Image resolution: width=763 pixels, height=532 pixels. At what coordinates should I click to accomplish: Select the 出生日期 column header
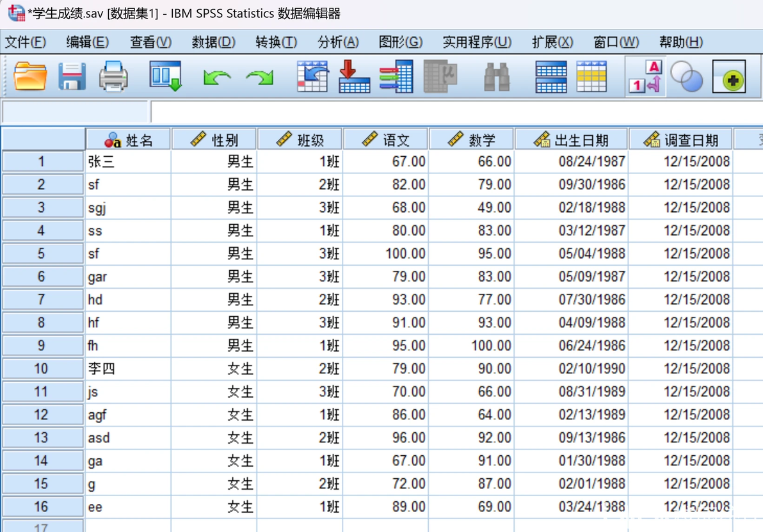(x=571, y=140)
